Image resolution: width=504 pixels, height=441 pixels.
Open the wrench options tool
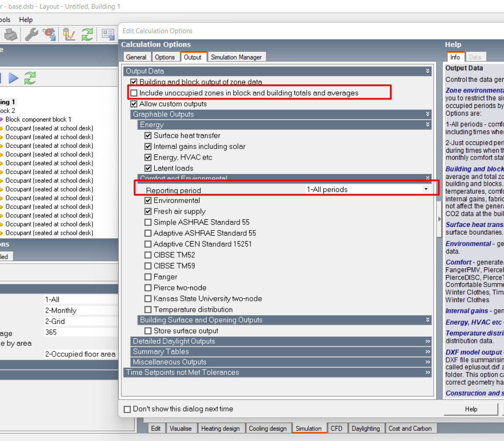click(x=31, y=34)
